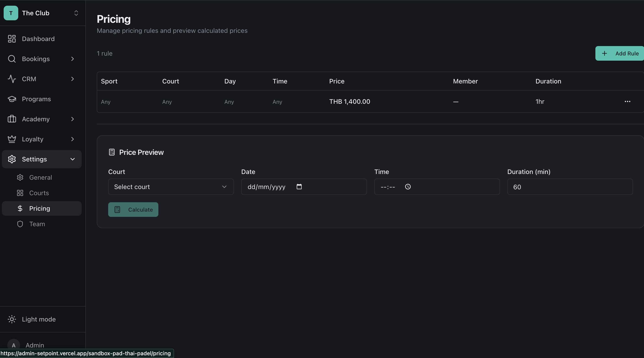This screenshot has width=644, height=358.
Task: Go to Courts settings
Action: click(42, 193)
